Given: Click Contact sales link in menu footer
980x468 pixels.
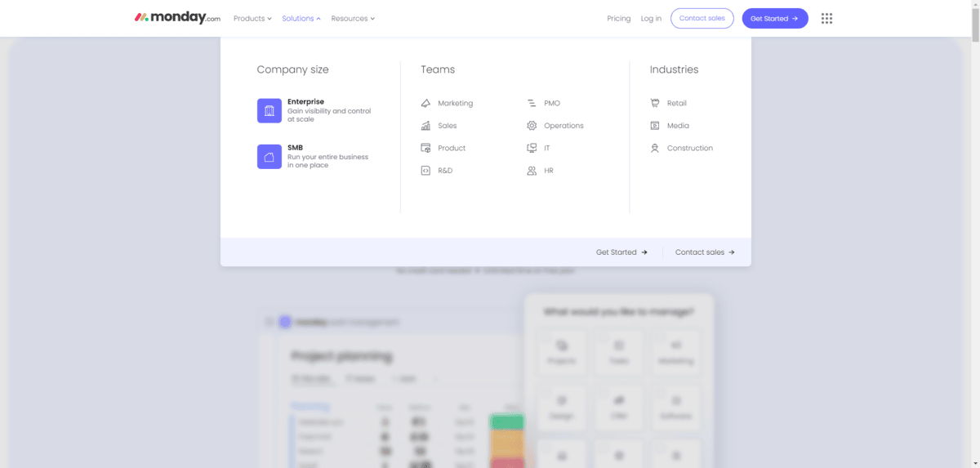Looking at the screenshot, I should [x=704, y=252].
